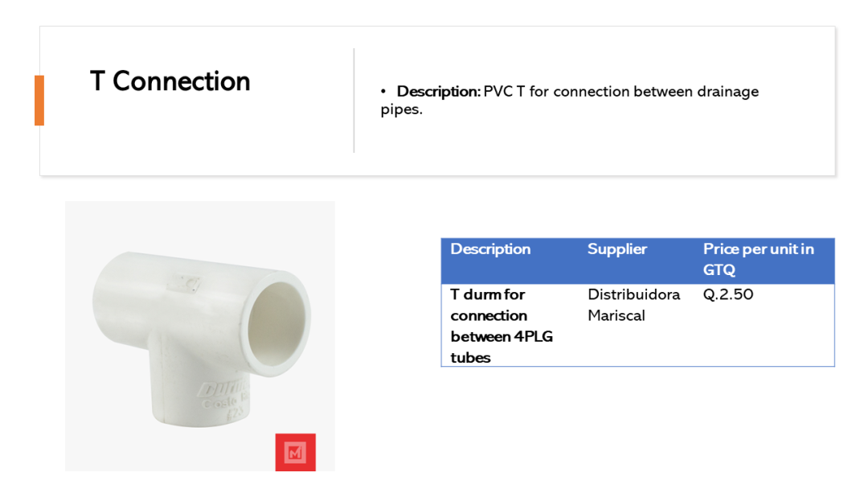Click the Price per unit in GTQ header
Screen dimensions: 868x489
(759, 259)
